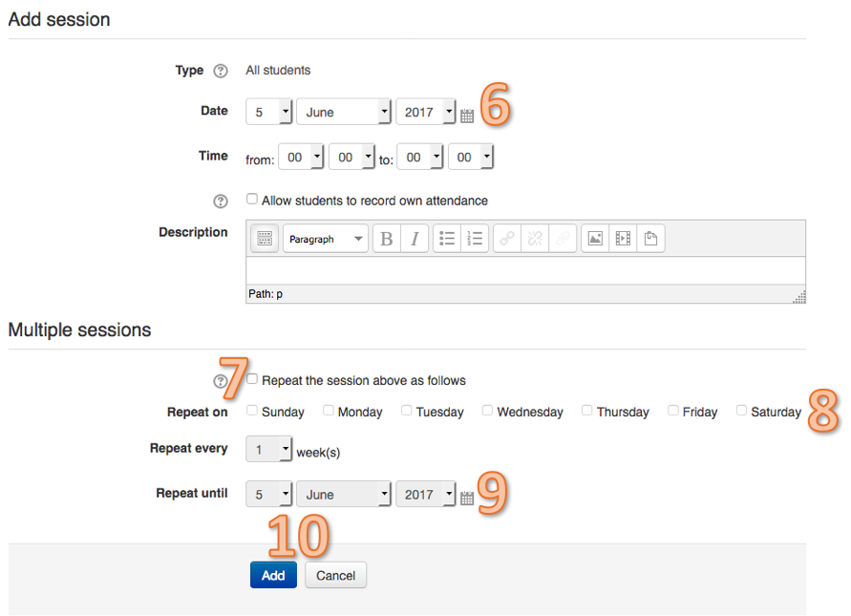Open the Repeat every weeks dropdown

268,450
